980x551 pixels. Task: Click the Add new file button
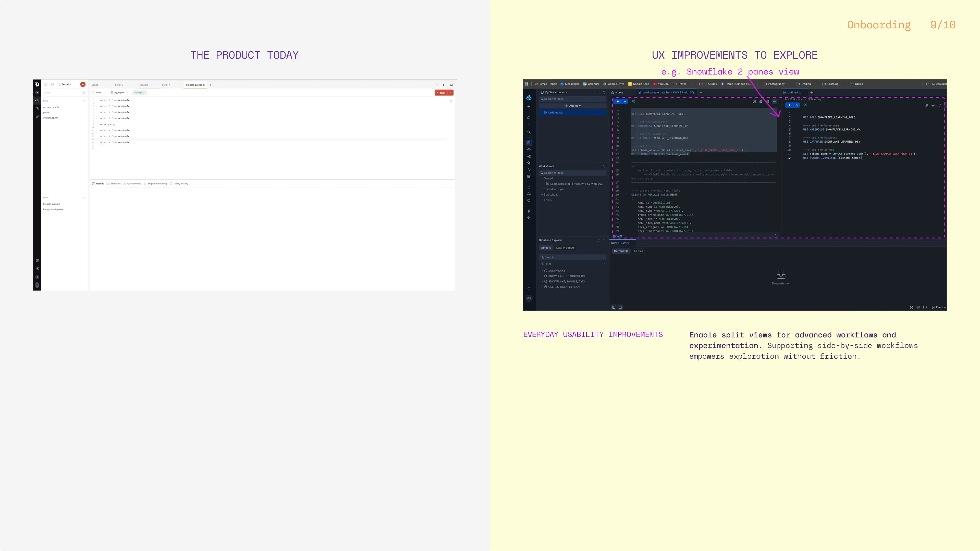pyautogui.click(x=572, y=106)
